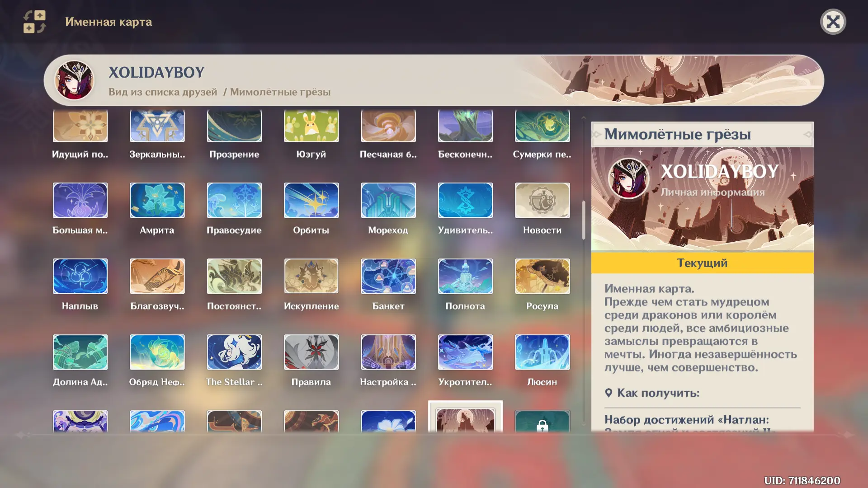
Task: Pick the Большая м.. namecard
Action: [x=80, y=200]
